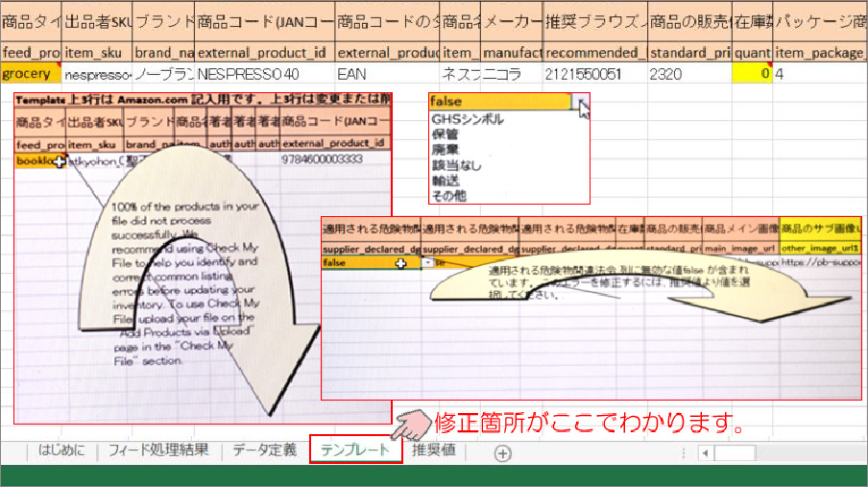Screen dimensions: 868x487
Task: Click the cell containing price 2320
Action: [x=687, y=72]
